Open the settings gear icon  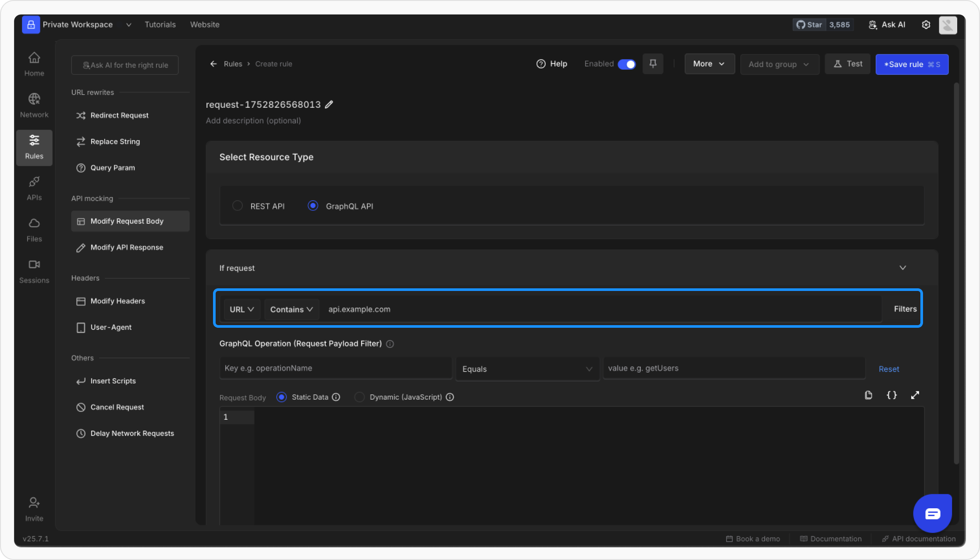[x=926, y=25]
